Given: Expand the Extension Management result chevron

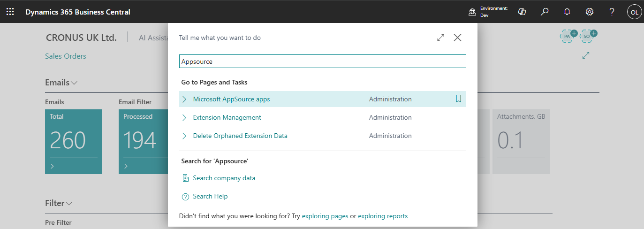Looking at the screenshot, I should point(184,117).
